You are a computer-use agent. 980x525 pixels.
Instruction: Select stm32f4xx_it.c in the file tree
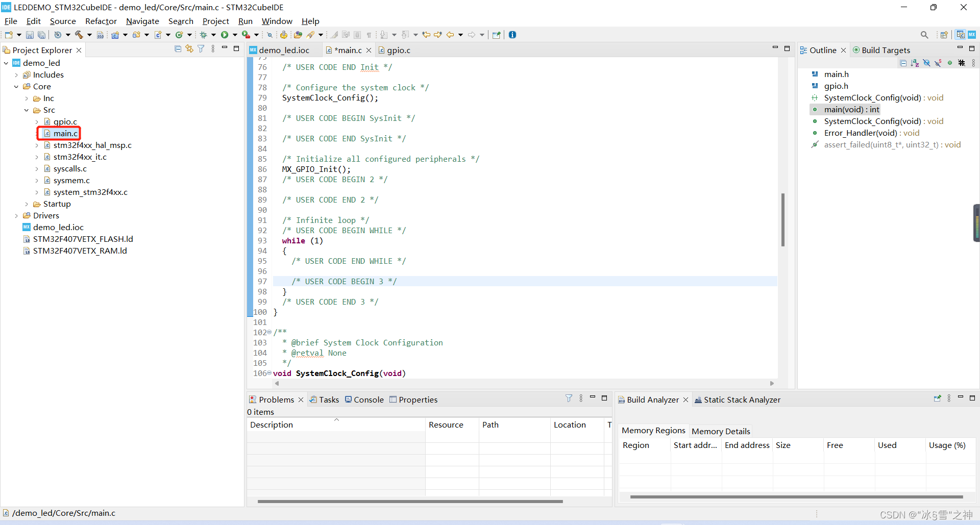(x=80, y=157)
